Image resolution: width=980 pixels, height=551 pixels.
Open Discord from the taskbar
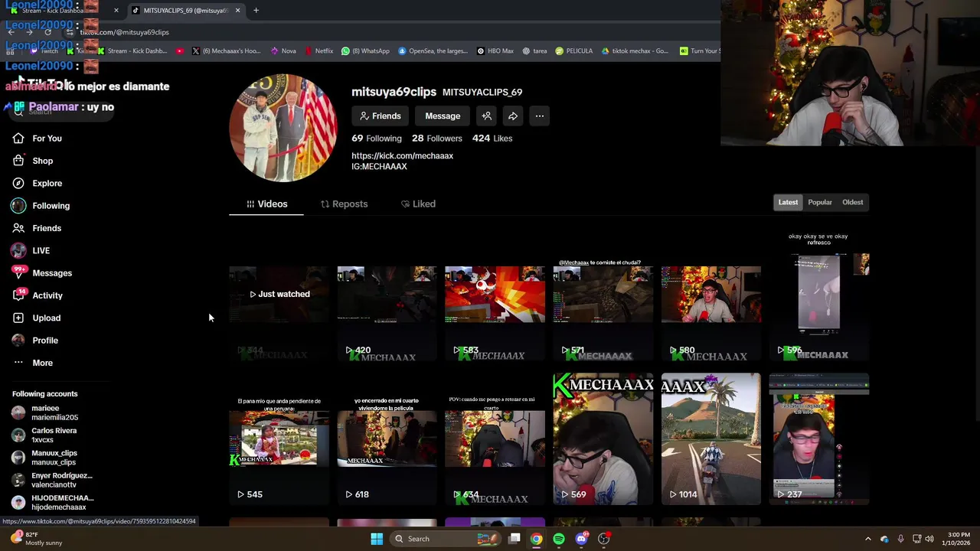(581, 539)
